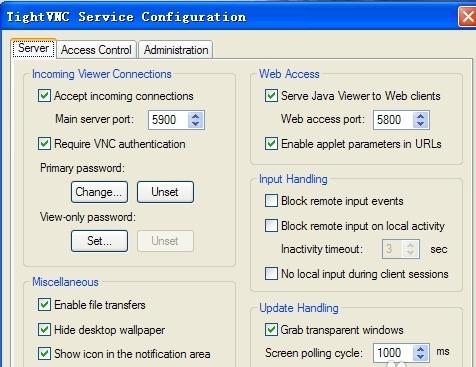Image resolution: width=476 pixels, height=367 pixels.
Task: Click the Web access port field
Action: click(x=393, y=120)
